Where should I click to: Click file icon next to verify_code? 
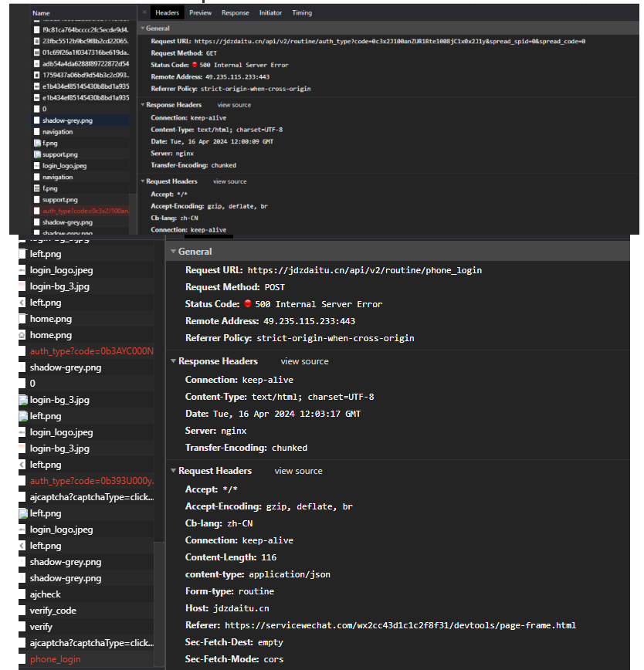click(x=22, y=611)
